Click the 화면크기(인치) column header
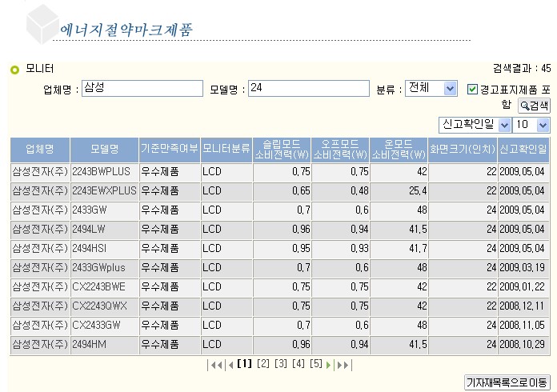The width and height of the screenshot is (557, 392). [x=463, y=150]
